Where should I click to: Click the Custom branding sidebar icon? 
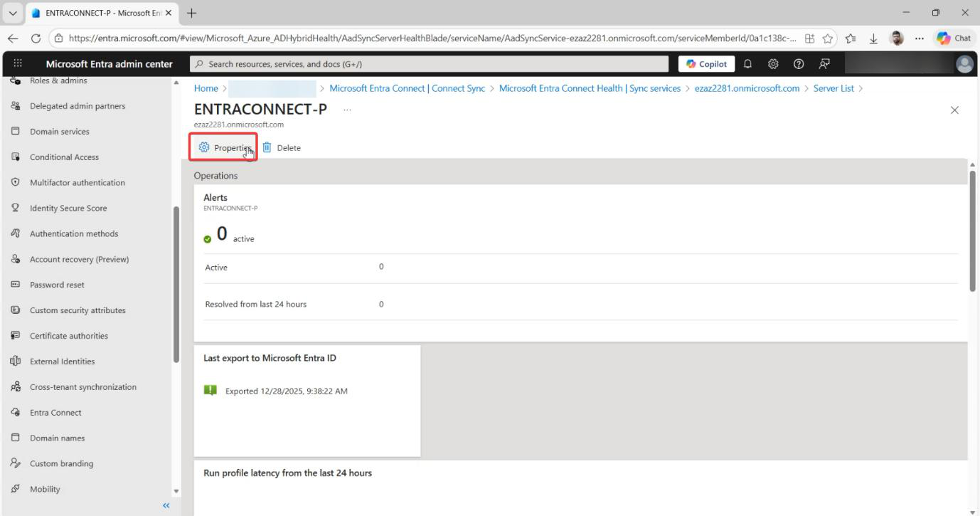click(15, 463)
